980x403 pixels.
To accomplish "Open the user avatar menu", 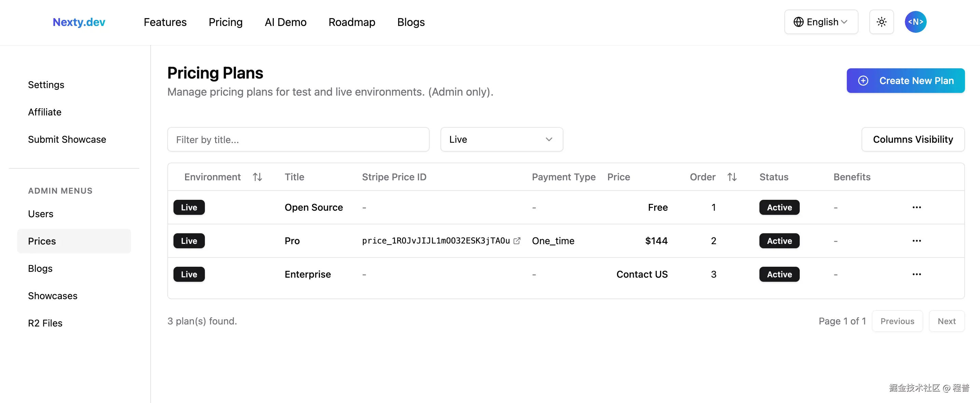I will click(x=916, y=22).
